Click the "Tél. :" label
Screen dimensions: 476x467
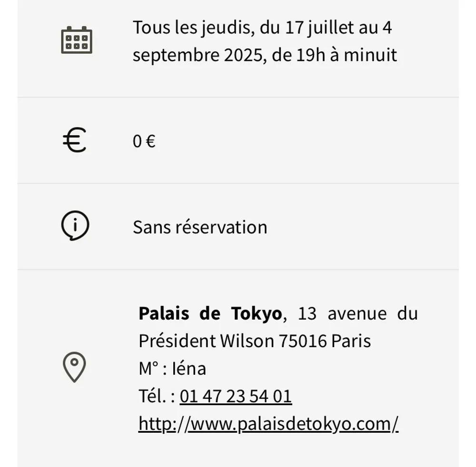pyautogui.click(x=157, y=396)
